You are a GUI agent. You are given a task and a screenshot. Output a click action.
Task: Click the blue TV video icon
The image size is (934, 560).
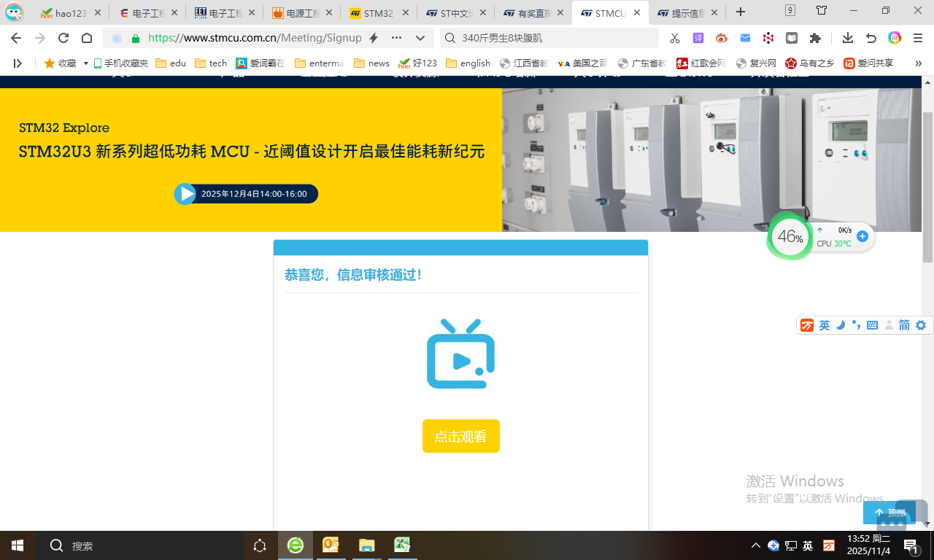[x=460, y=354]
